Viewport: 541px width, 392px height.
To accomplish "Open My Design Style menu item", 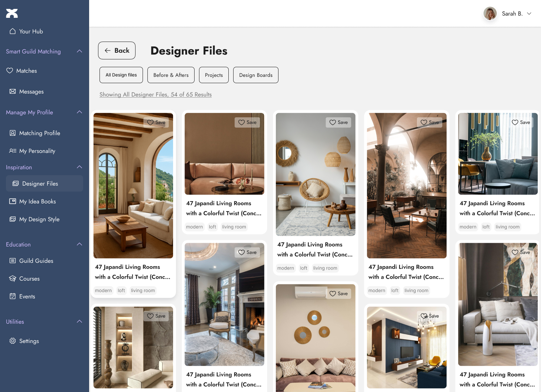I will point(45,219).
